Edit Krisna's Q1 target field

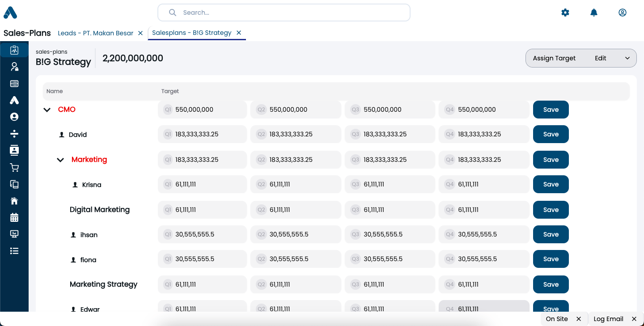coord(202,184)
